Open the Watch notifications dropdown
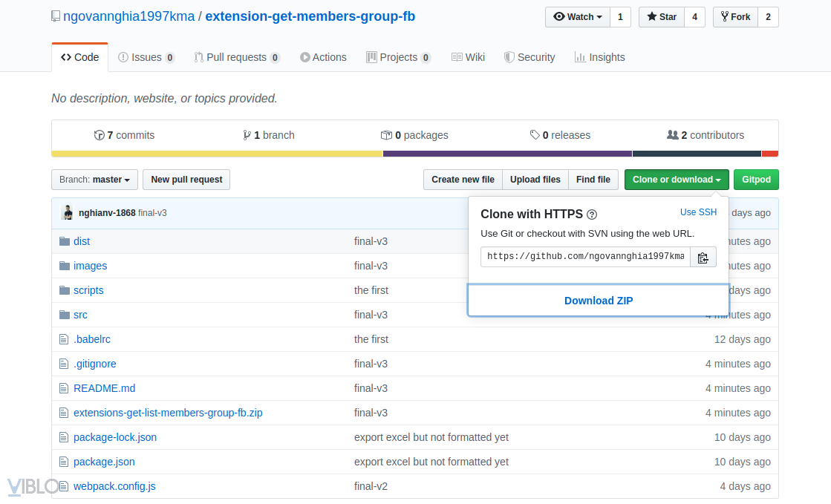The width and height of the screenshot is (831, 504). click(578, 17)
